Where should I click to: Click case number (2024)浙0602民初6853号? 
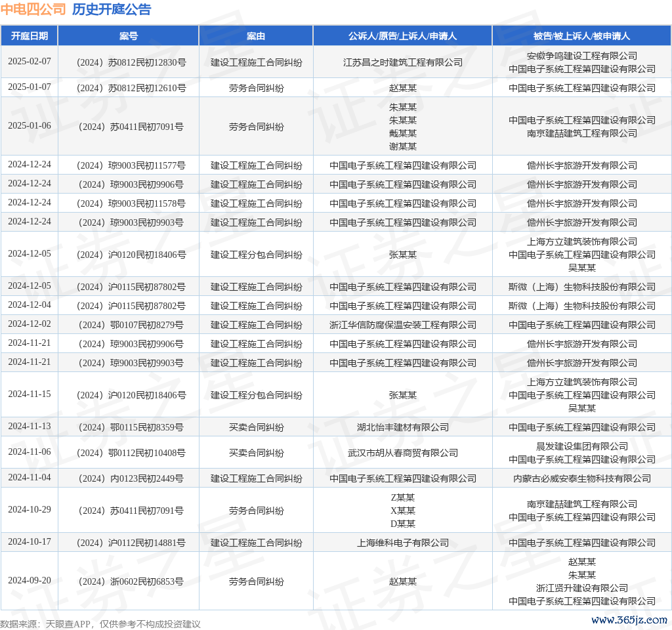click(x=131, y=581)
